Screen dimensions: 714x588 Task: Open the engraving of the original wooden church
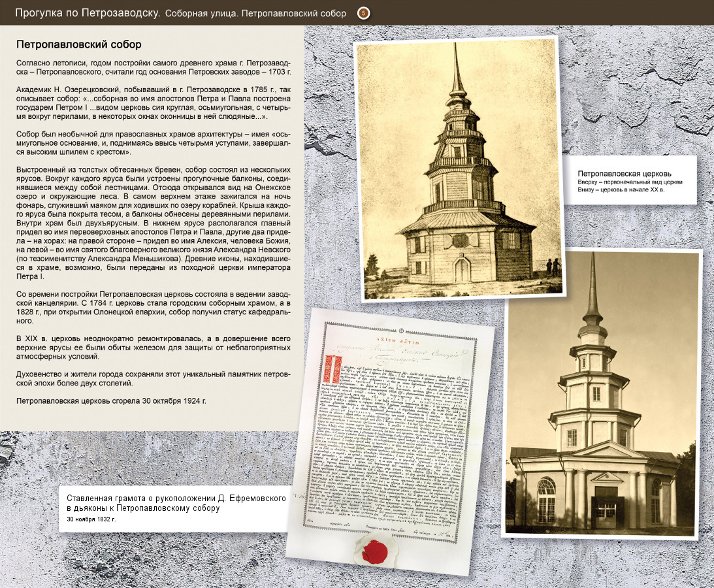pyautogui.click(x=459, y=169)
